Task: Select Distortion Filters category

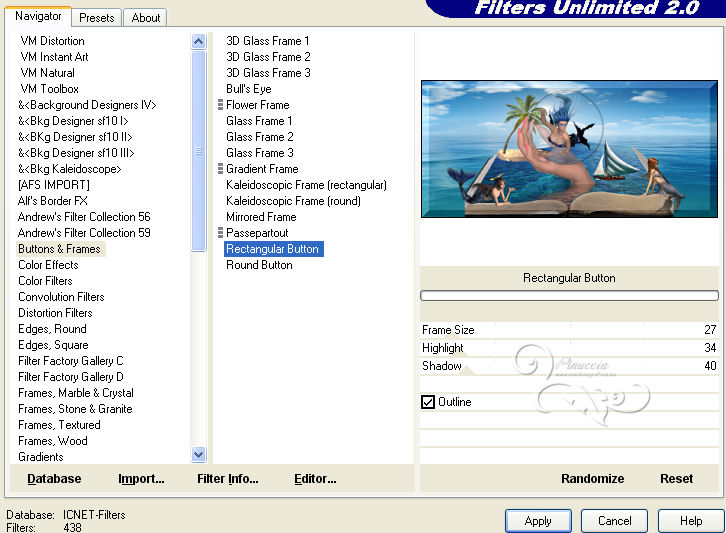Action: (55, 313)
